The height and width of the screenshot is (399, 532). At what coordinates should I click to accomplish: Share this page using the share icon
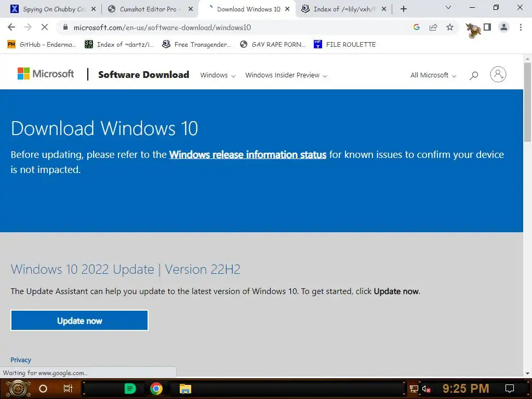(x=433, y=28)
